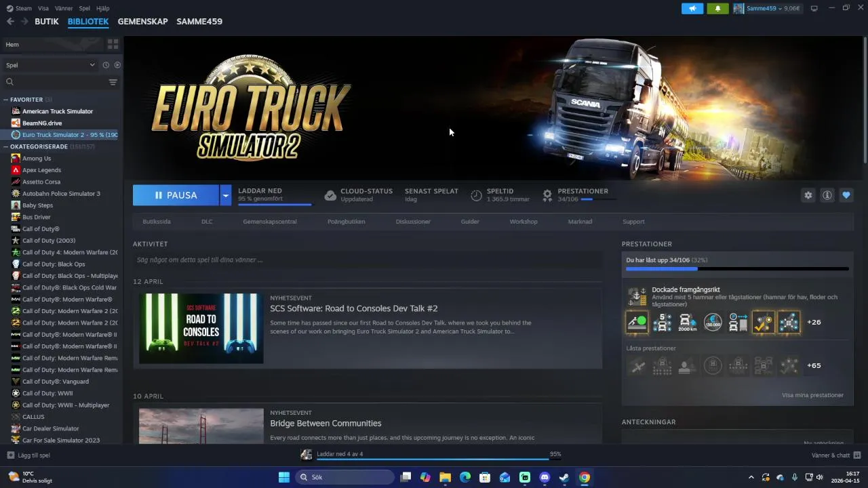The height and width of the screenshot is (488, 868).
Task: Click the Big Picture mode monitor icon
Action: pos(814,8)
